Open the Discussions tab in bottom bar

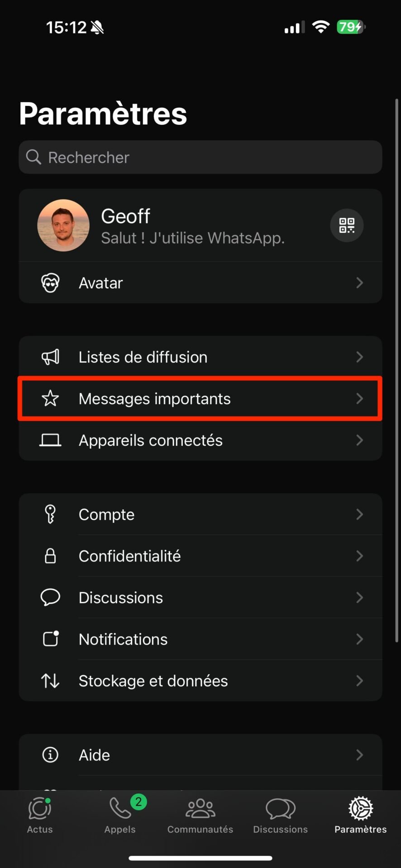click(x=281, y=815)
